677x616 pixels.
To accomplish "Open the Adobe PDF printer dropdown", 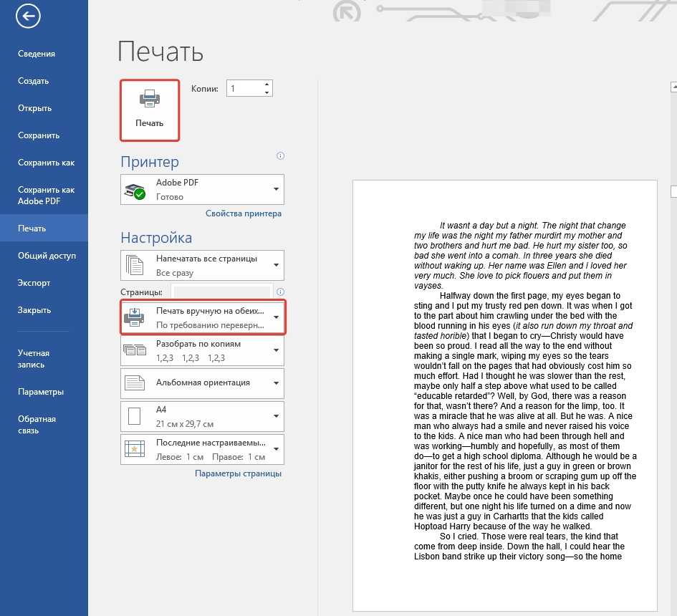I will [x=276, y=190].
